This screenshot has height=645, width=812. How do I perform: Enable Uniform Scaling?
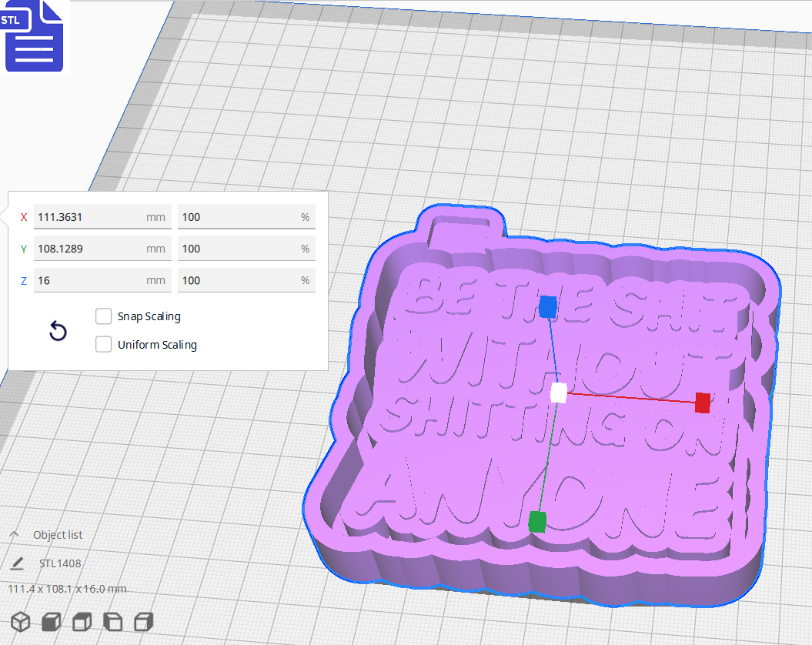(103, 344)
